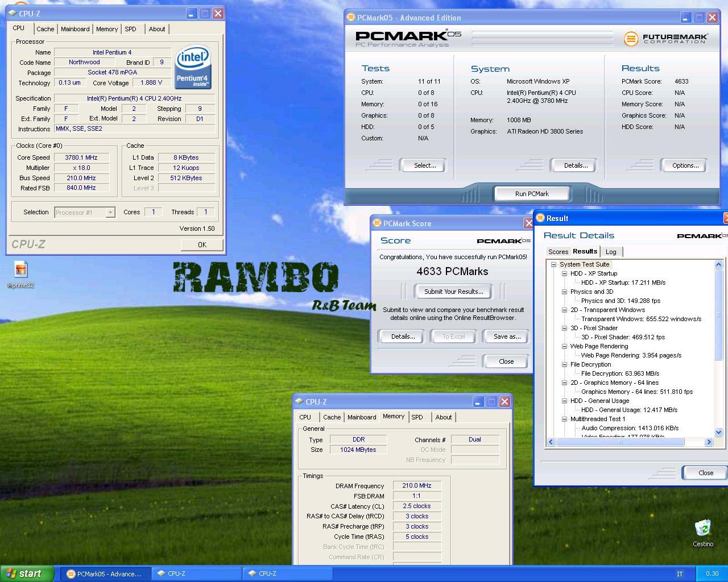
Task: Select 'Web Page Rendering: 3.954 pages/s' row
Action: pyautogui.click(x=631, y=355)
